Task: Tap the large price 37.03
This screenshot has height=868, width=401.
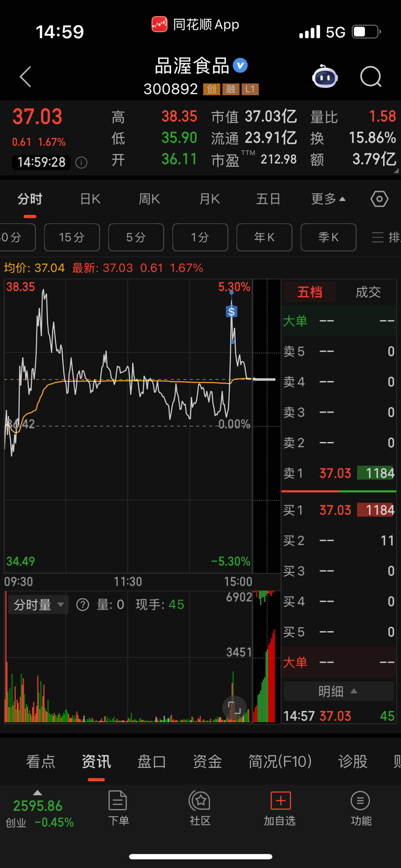Action: point(38,116)
